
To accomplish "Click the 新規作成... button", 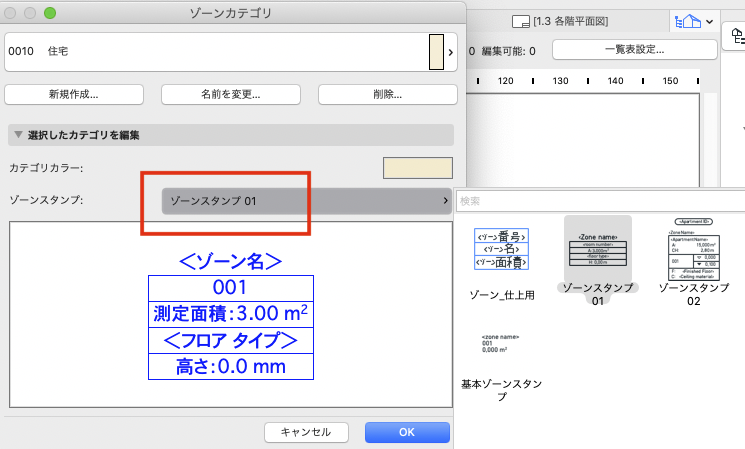I will (74, 94).
